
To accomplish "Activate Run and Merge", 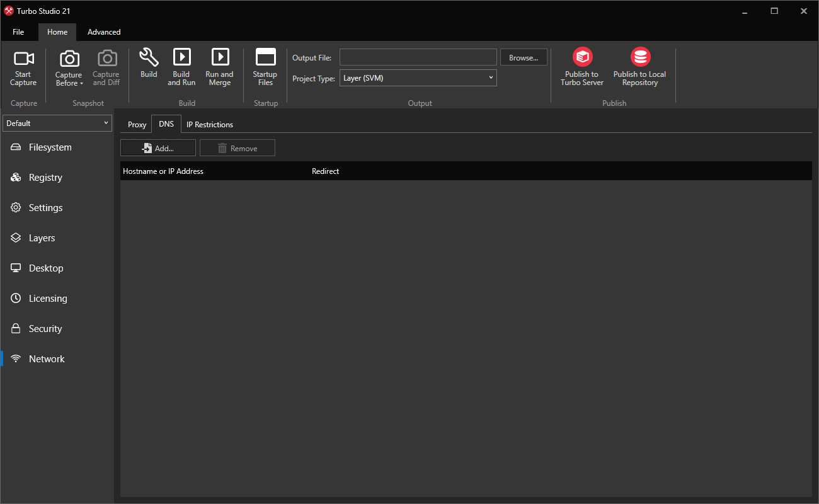I will pos(219,65).
